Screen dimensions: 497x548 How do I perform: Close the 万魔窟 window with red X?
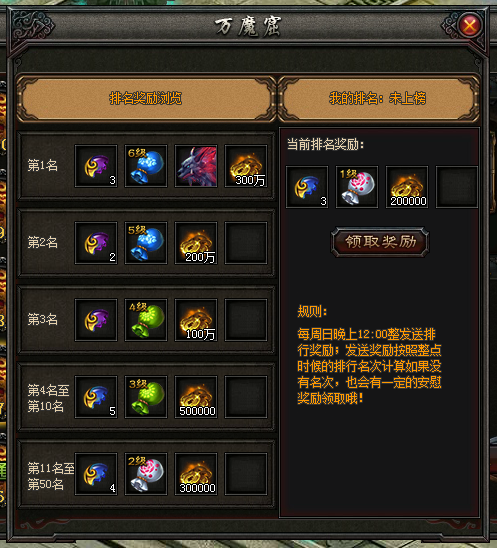[x=469, y=25]
